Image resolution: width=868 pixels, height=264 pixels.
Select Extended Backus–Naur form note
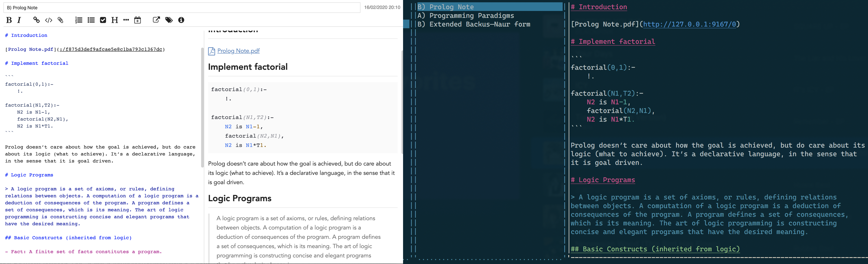tap(474, 24)
